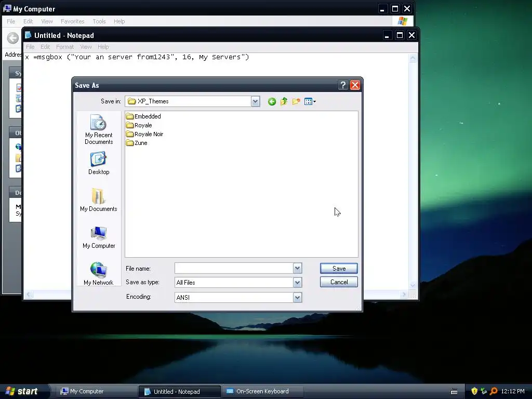Image resolution: width=532 pixels, height=399 pixels.
Task: Click Notepad vertical scrollbar down arrow
Action: [413, 285]
